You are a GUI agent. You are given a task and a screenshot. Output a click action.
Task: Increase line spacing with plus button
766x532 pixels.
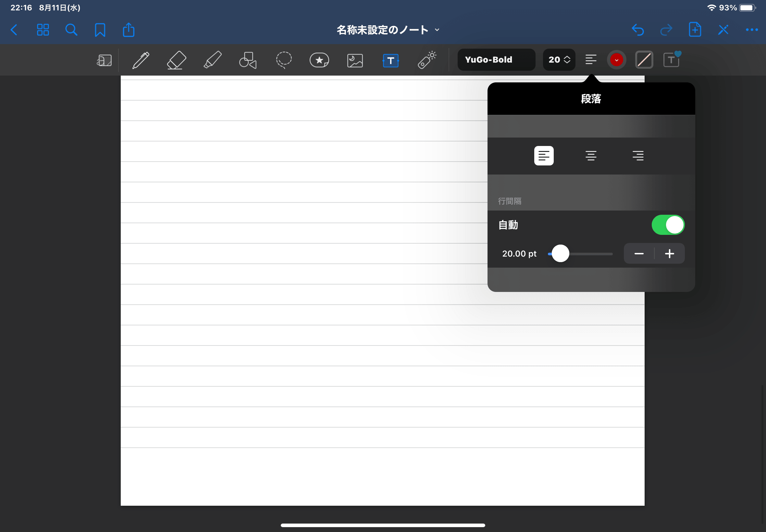coord(669,254)
